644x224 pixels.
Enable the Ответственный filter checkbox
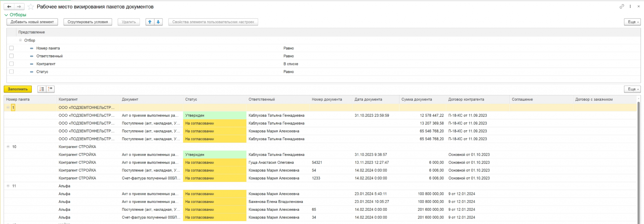(12, 56)
